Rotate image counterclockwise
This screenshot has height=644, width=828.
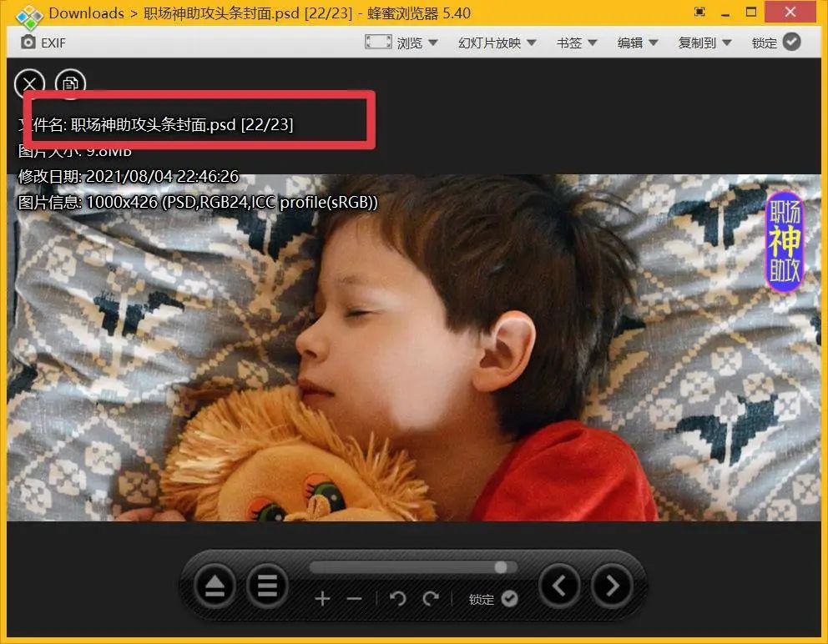398,599
